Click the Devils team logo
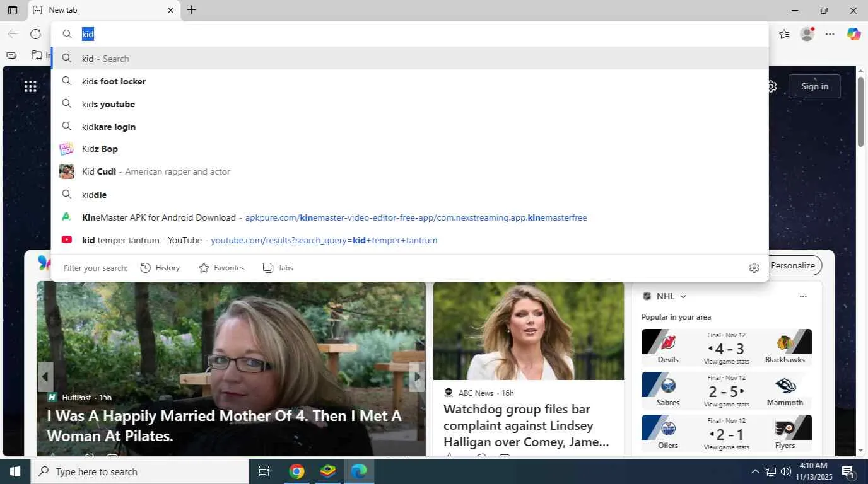Image resolution: width=868 pixels, height=484 pixels. (668, 342)
